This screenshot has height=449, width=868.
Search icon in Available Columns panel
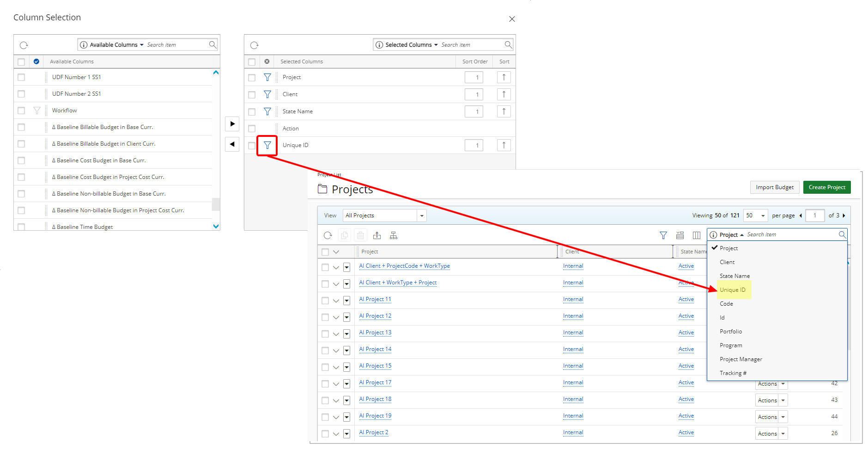[212, 44]
